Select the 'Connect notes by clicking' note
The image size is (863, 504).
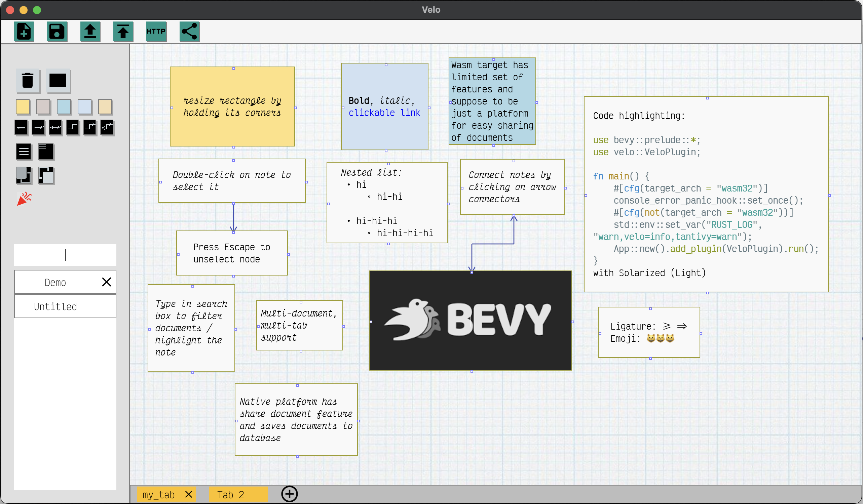click(x=512, y=187)
